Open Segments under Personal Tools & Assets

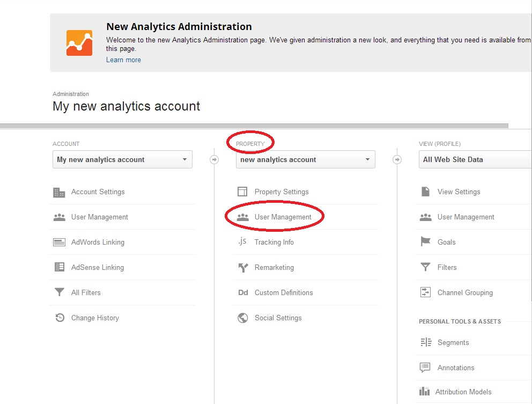click(x=453, y=342)
